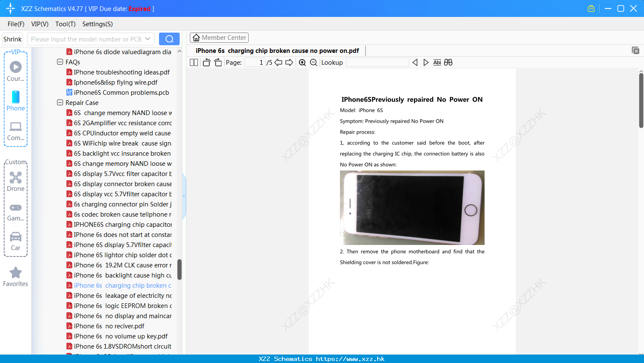Open the File menu
Viewport: 644px width, 363px height.
tap(16, 24)
